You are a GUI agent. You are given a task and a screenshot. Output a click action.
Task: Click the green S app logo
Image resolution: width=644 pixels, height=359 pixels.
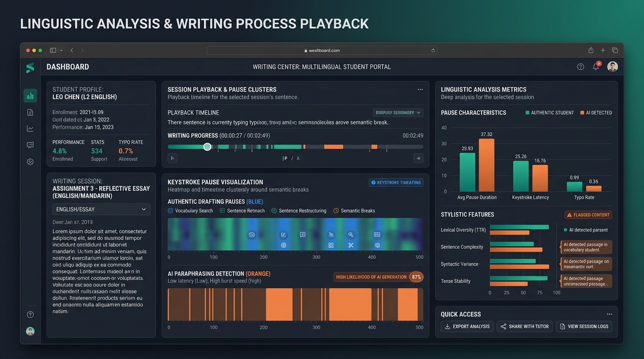tap(30, 68)
